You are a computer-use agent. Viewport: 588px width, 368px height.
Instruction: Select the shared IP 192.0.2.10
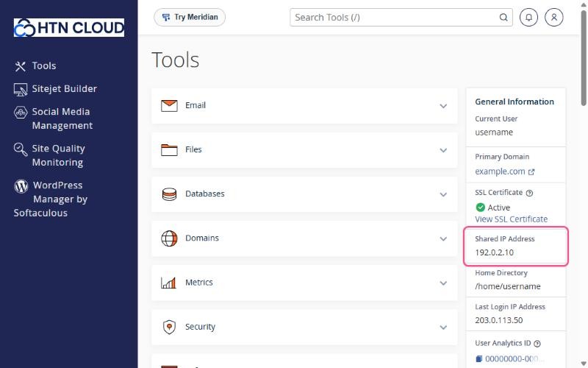coord(494,252)
